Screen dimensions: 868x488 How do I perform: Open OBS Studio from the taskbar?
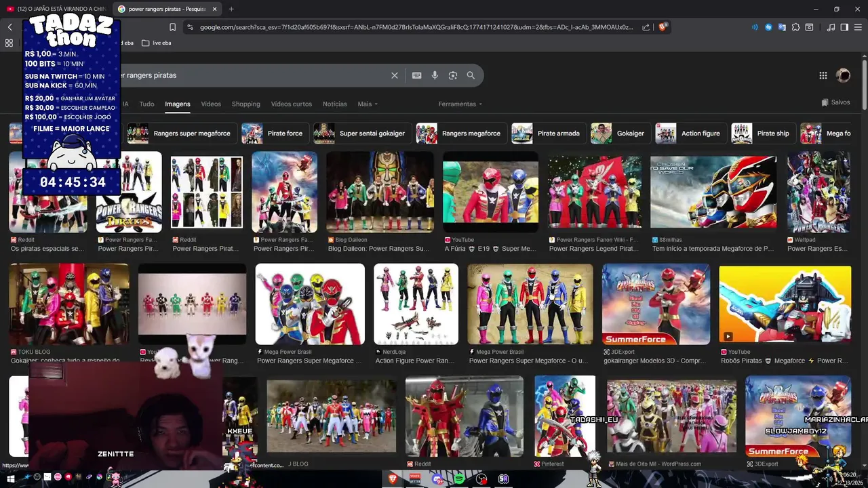(x=481, y=479)
